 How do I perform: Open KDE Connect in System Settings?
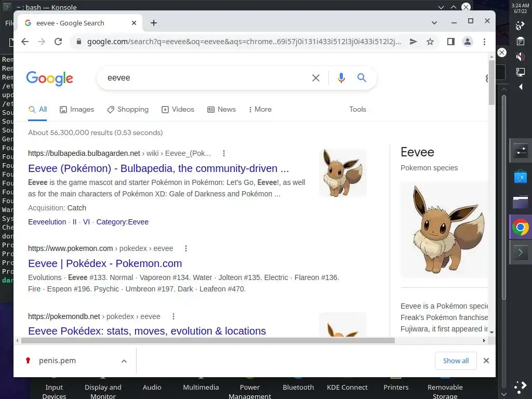click(347, 387)
